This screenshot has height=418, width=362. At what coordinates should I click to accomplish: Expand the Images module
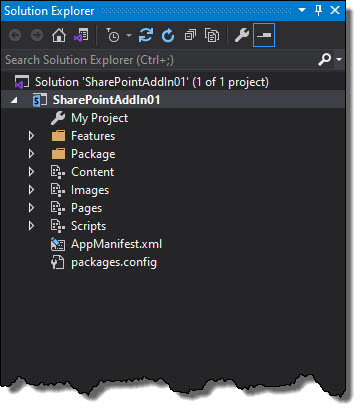pyautogui.click(x=31, y=190)
